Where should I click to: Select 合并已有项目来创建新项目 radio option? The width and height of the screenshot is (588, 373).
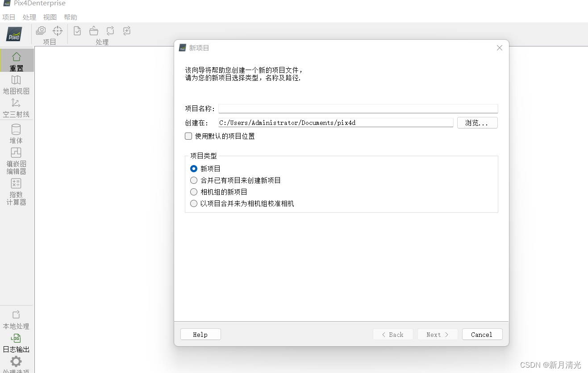coord(194,180)
